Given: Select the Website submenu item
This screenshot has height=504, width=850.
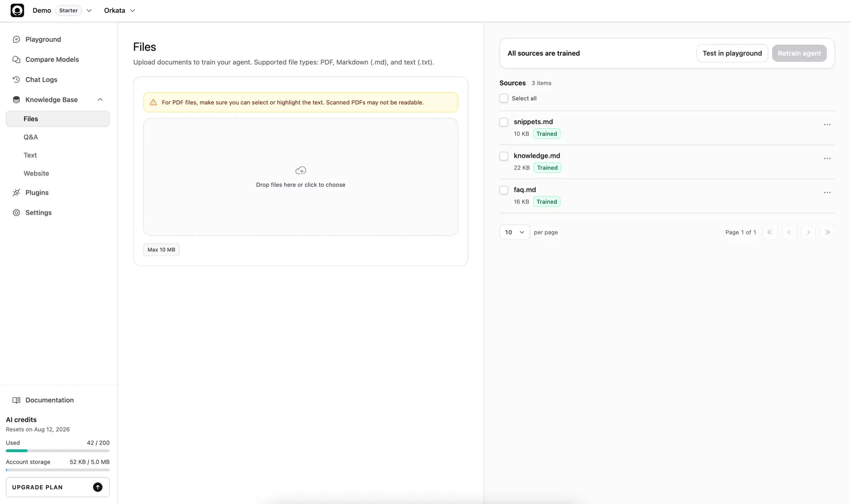Looking at the screenshot, I should (58, 173).
